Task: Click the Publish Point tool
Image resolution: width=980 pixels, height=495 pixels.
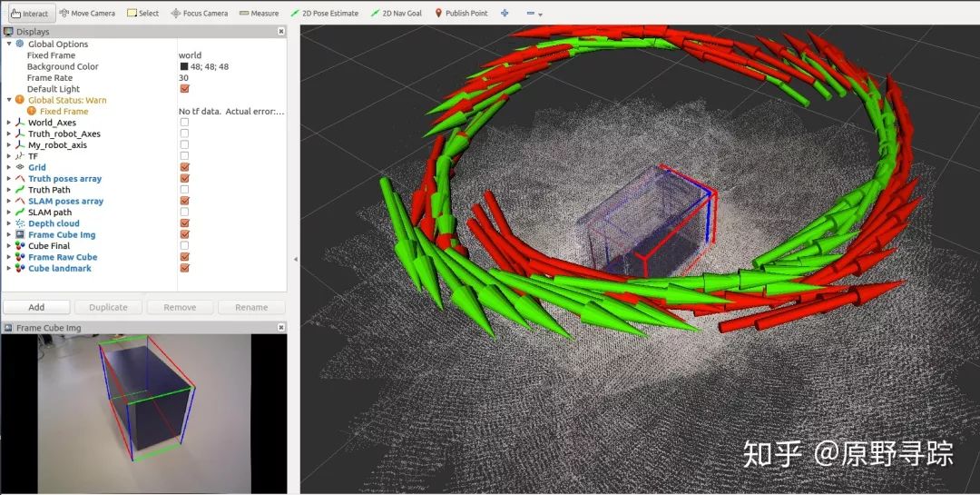Action: click(461, 14)
